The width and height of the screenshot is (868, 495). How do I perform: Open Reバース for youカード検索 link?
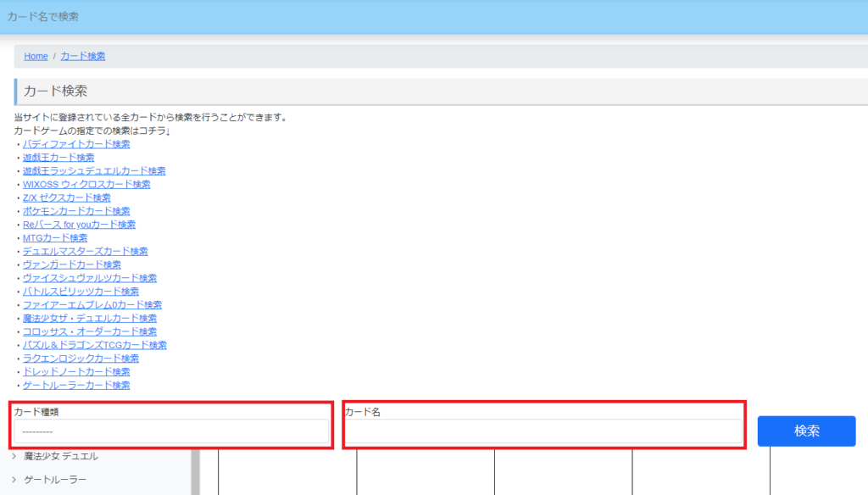point(79,225)
